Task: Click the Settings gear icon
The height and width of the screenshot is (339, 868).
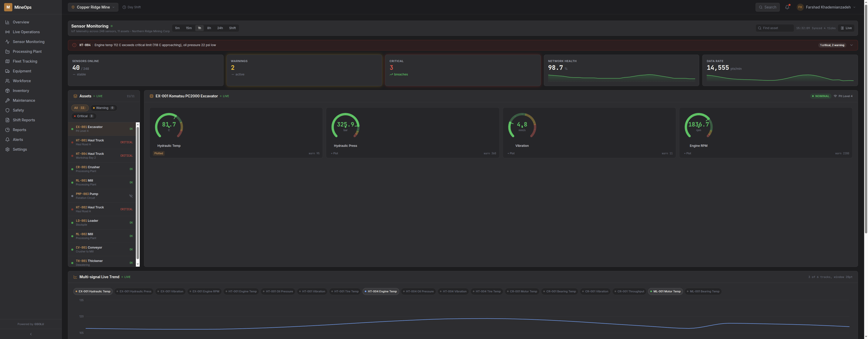Action: [7, 149]
